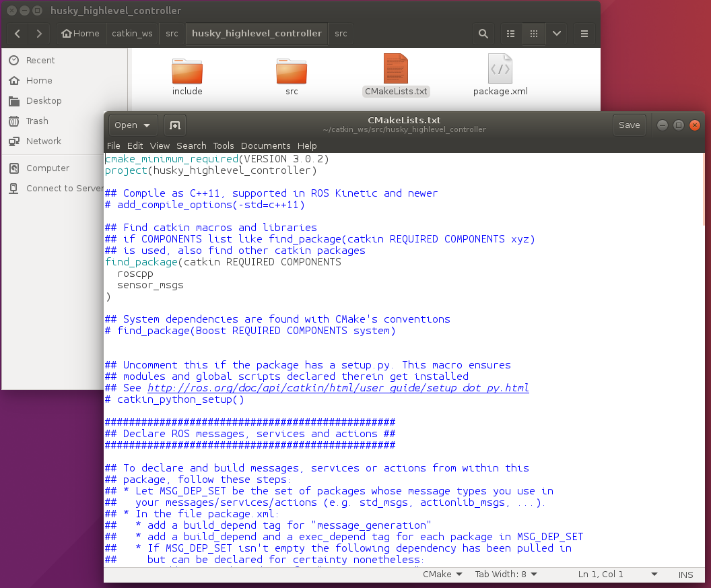
Task: Switch Files to grid view
Action: point(534,34)
